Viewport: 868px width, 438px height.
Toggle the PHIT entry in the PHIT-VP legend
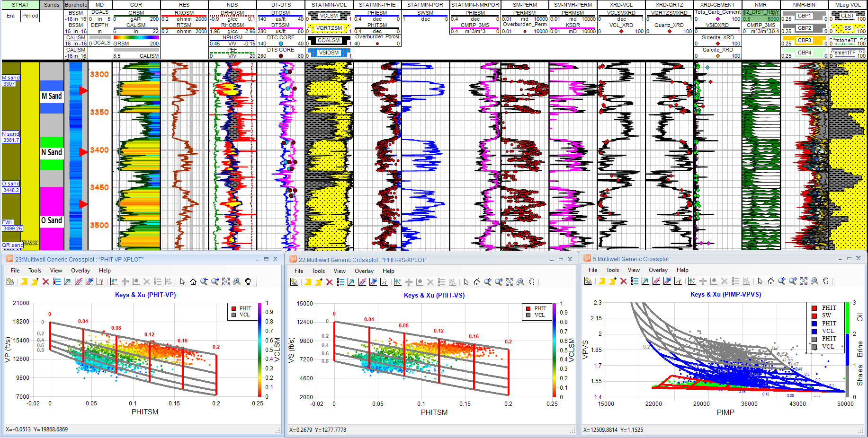[x=241, y=307]
